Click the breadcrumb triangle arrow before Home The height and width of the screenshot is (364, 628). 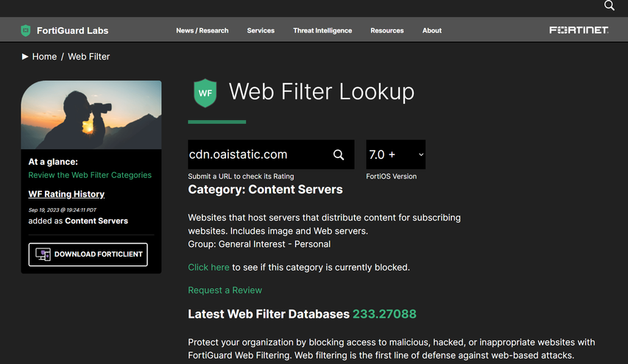[25, 57]
